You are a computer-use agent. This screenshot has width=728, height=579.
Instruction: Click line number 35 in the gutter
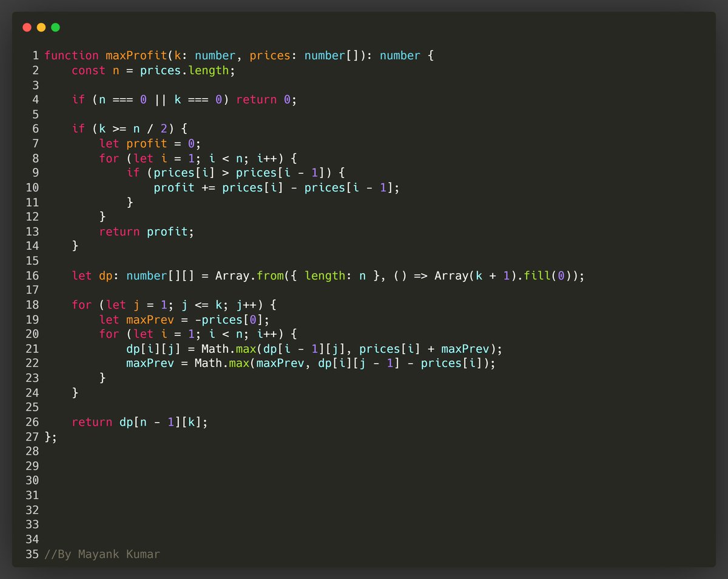tap(32, 554)
